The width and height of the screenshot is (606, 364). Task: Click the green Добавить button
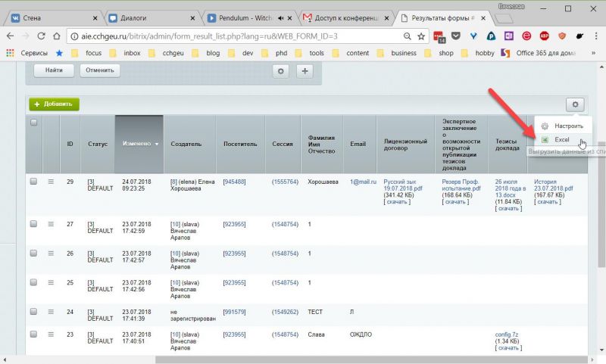53,104
